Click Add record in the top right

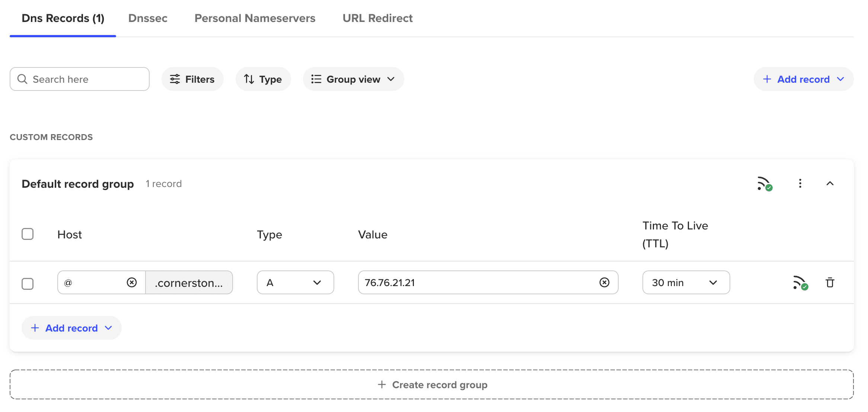(803, 79)
